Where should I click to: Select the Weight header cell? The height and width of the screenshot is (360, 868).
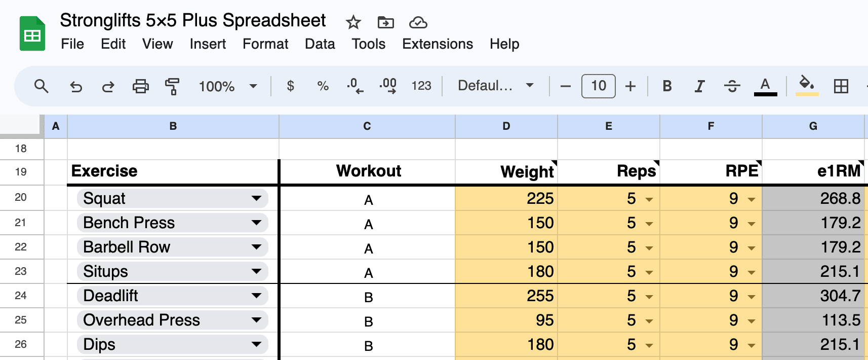tap(506, 172)
